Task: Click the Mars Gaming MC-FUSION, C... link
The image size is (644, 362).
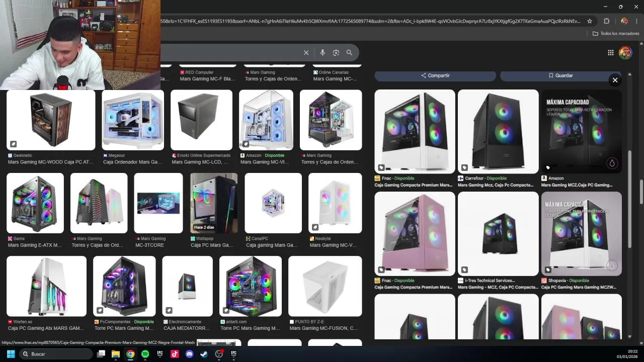Action: tap(324, 328)
